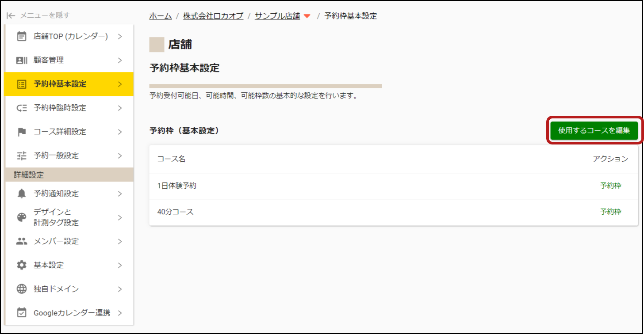Click the people icon for メンバー設定
644x334 pixels.
21,241
